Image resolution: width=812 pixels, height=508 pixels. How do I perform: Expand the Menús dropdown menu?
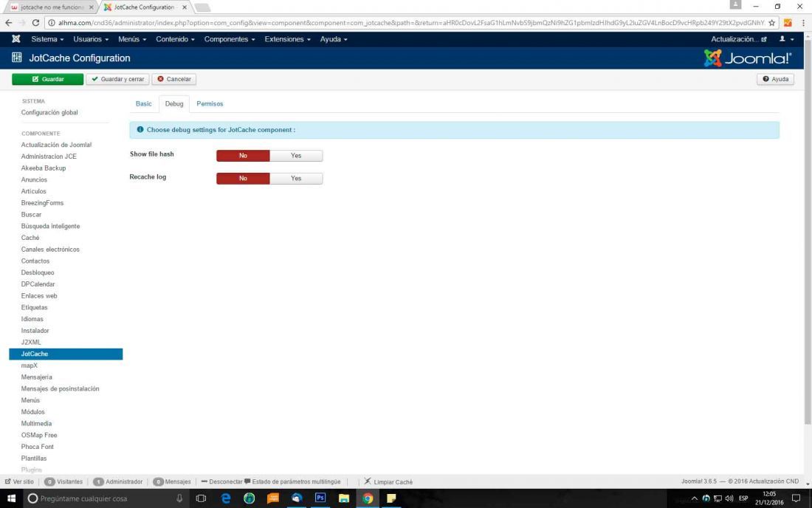132,39
